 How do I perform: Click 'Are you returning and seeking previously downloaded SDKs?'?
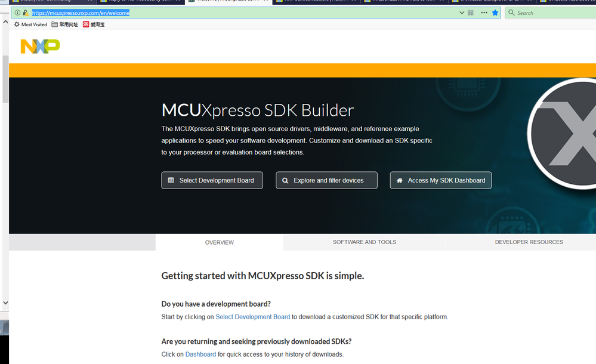tap(256, 341)
